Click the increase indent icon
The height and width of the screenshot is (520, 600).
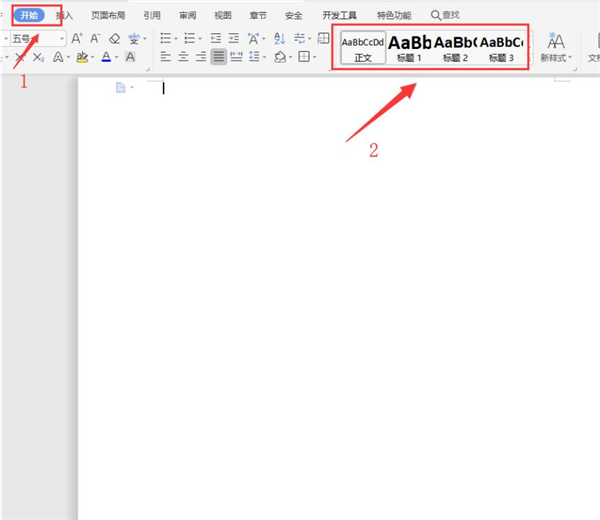[x=234, y=38]
